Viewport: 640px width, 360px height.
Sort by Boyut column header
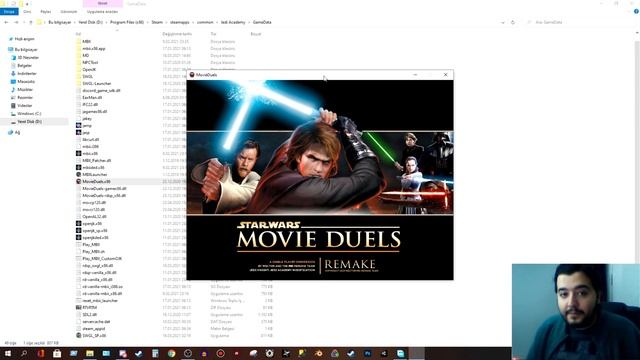pos(256,34)
